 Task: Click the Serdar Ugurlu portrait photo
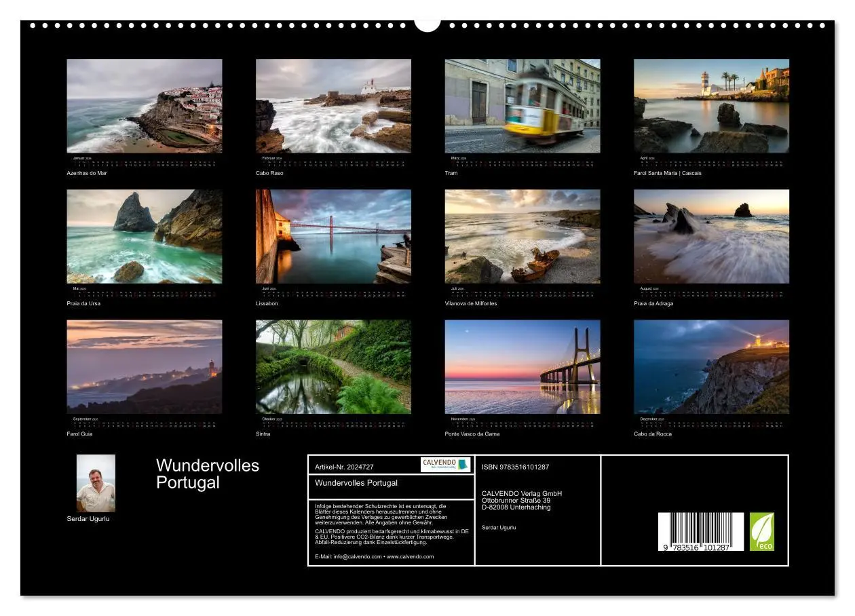click(x=96, y=483)
